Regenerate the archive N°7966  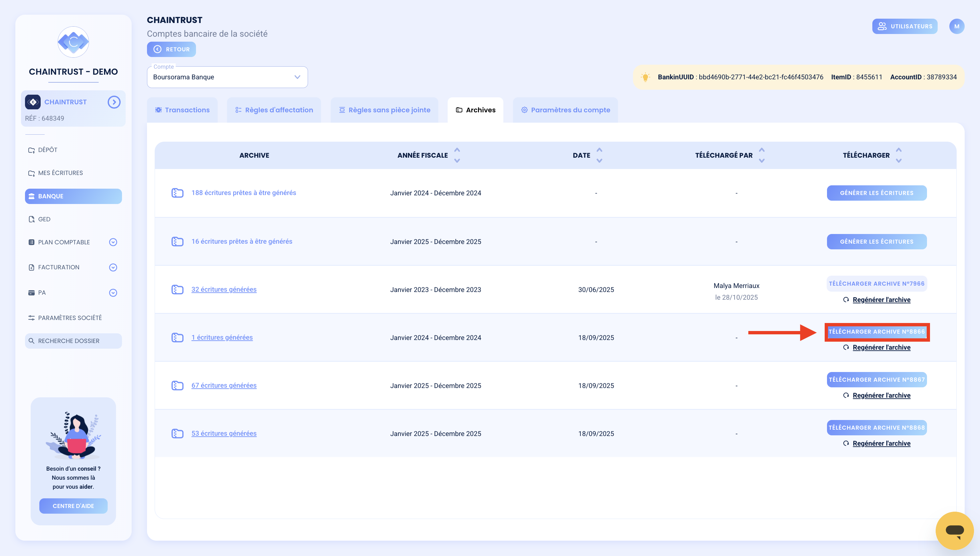tap(877, 300)
